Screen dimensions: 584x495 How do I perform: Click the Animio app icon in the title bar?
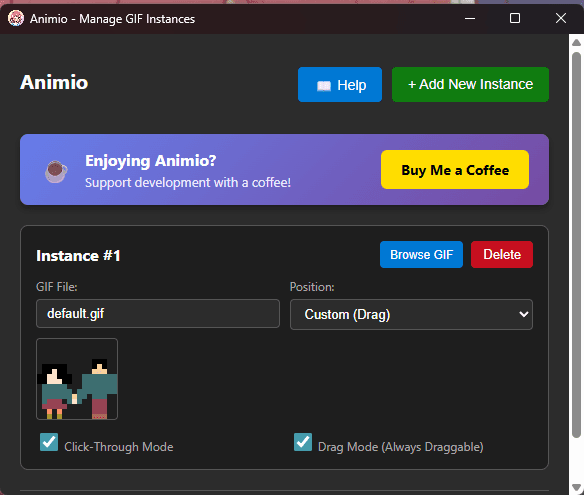click(16, 18)
